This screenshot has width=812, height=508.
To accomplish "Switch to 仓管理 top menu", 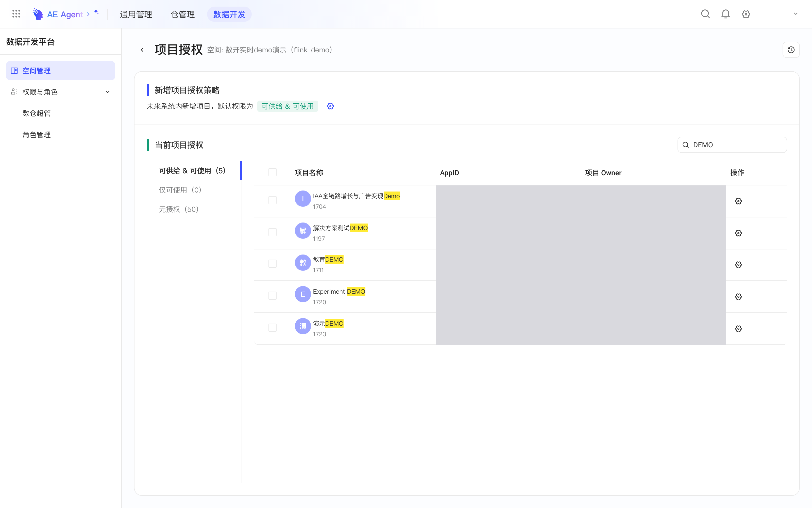I will 182,14.
